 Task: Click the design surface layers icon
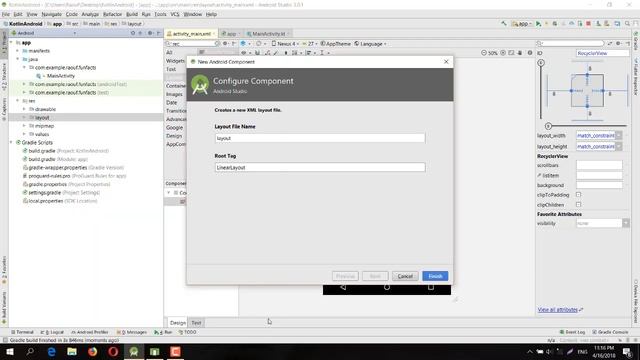tap(243, 43)
